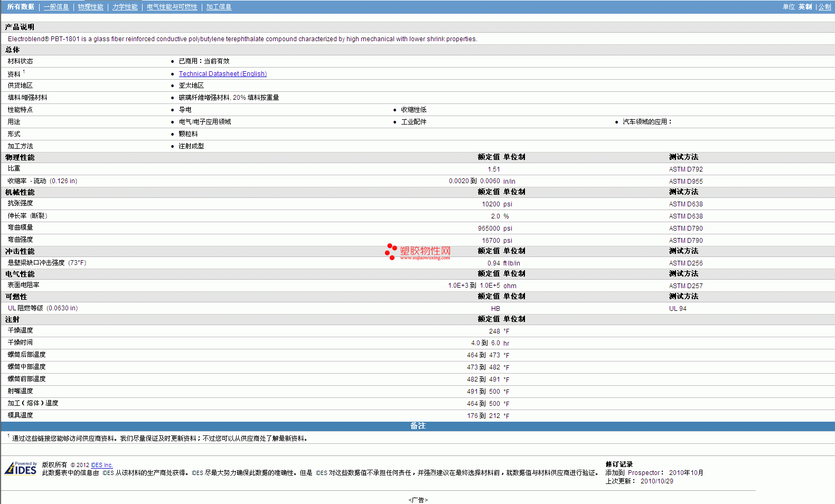This screenshot has height=504, width=835.
Task: Click 亚太地区 supply region text
Action: (191, 85)
